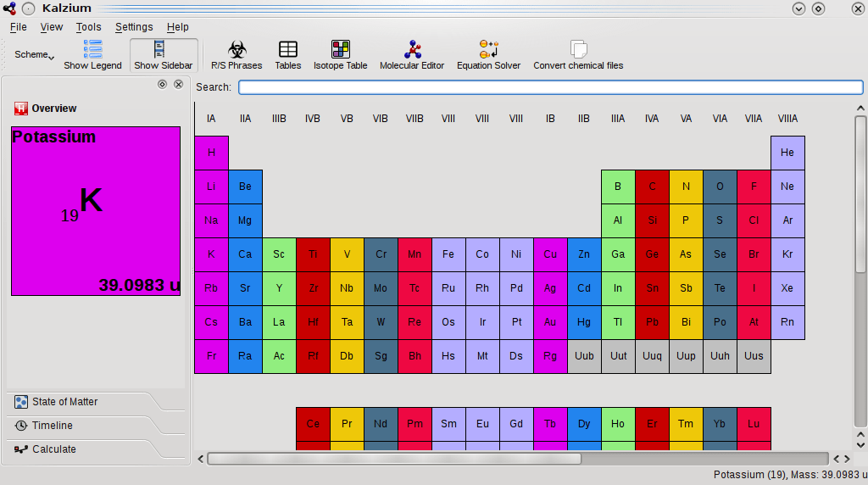The image size is (868, 485).
Task: Close the sidebar panel with X
Action: [179, 84]
